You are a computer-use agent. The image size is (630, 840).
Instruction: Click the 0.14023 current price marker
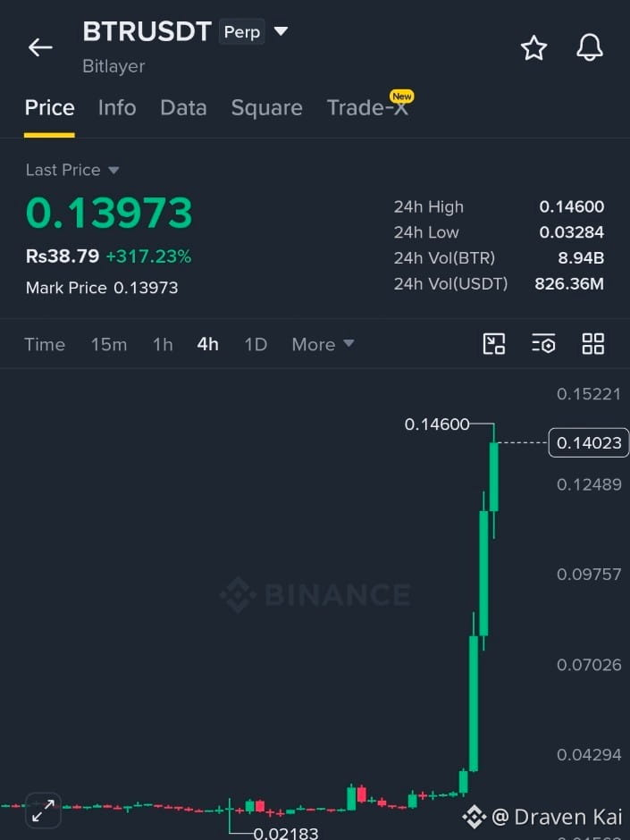click(x=589, y=442)
